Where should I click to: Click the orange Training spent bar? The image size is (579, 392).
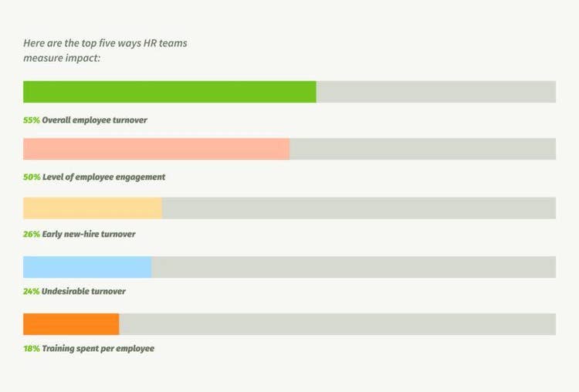coord(71,324)
